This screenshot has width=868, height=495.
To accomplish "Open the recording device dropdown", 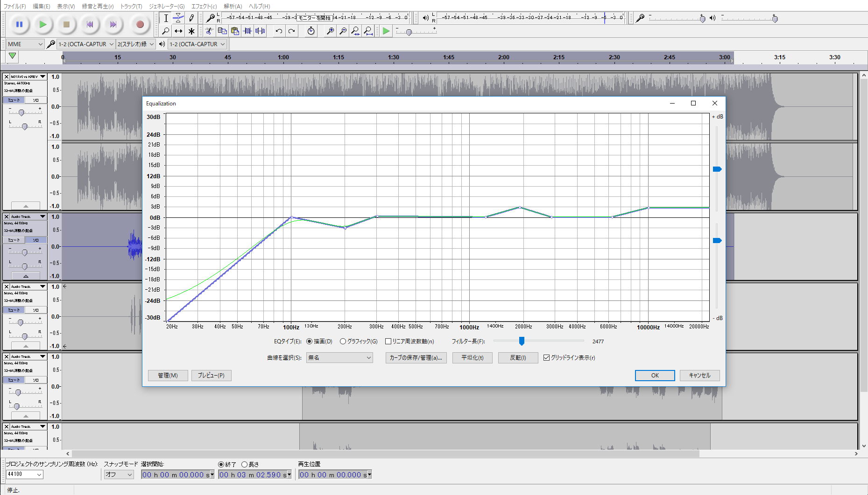I will pyautogui.click(x=86, y=44).
